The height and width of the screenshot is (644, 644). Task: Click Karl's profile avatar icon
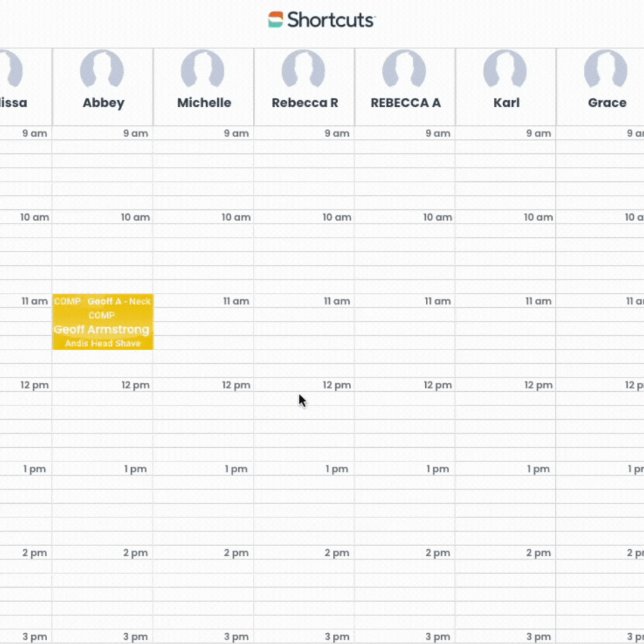[505, 69]
